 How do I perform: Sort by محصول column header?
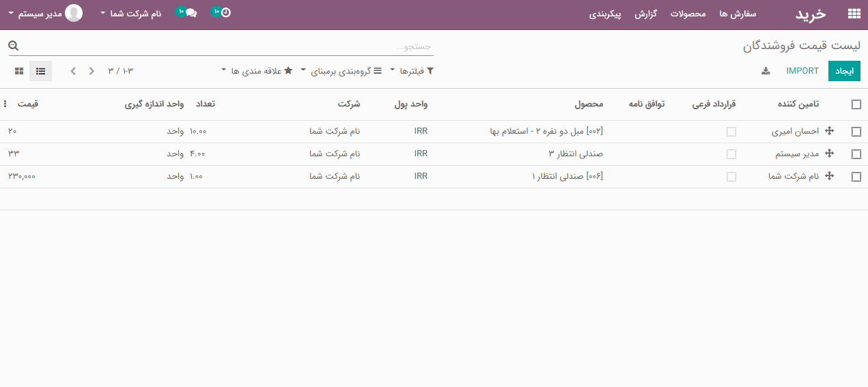589,104
